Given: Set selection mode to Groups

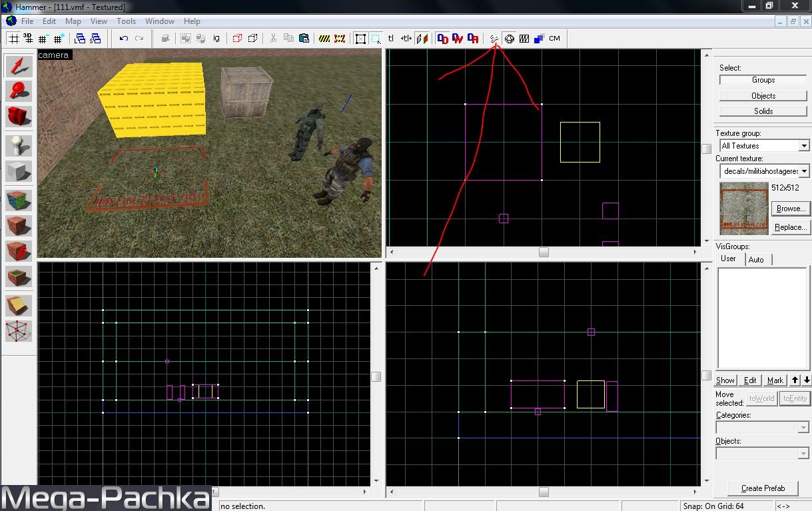Looking at the screenshot, I should click(763, 80).
